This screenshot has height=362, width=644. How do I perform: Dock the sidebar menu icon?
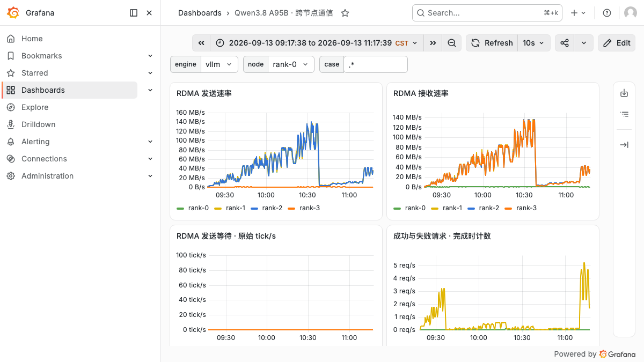[x=134, y=13]
